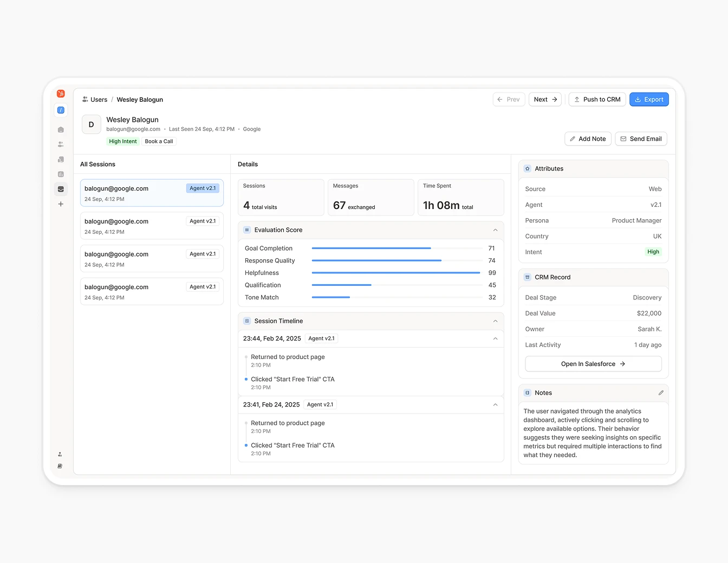Collapse the 23:44, Feb 24 timeline entry
The width and height of the screenshot is (728, 563).
(x=495, y=339)
